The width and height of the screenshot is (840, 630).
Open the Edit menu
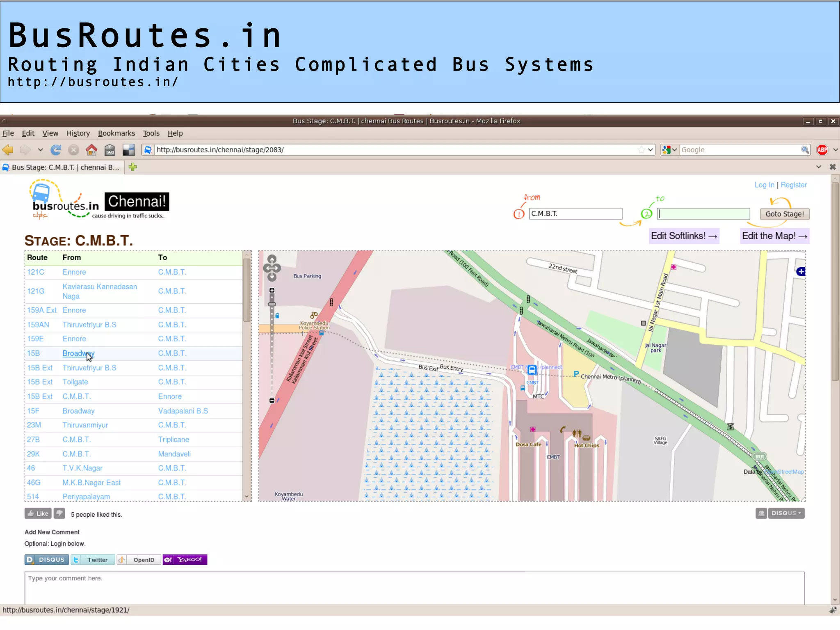point(28,133)
